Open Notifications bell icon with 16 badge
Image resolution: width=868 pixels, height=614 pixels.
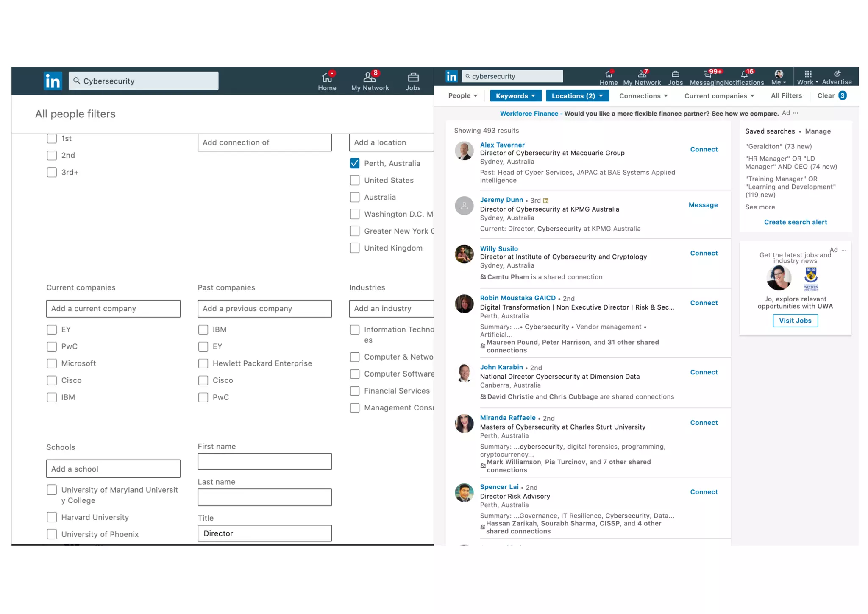pyautogui.click(x=744, y=75)
